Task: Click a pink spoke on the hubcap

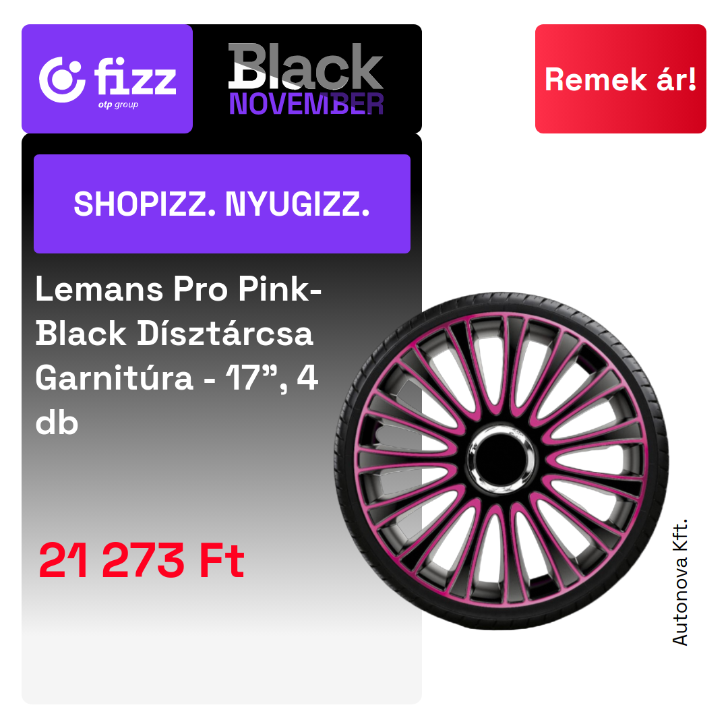Action: (x=493, y=541)
